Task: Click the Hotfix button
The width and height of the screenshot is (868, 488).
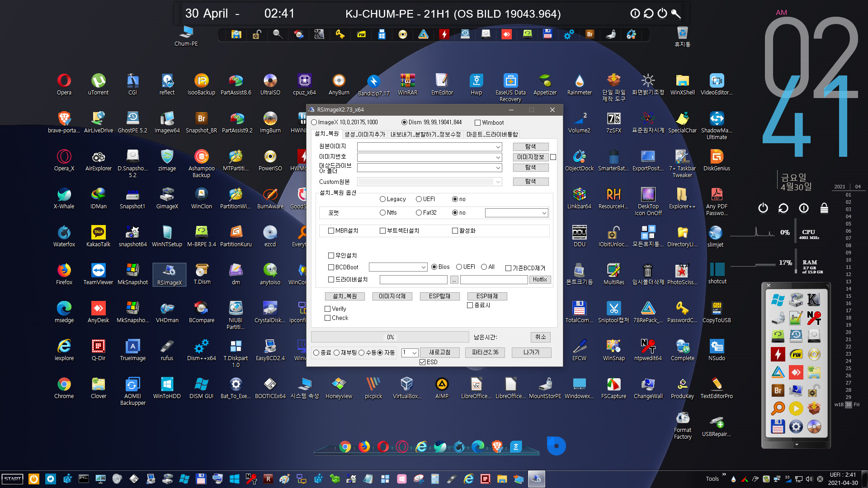Action: point(540,280)
